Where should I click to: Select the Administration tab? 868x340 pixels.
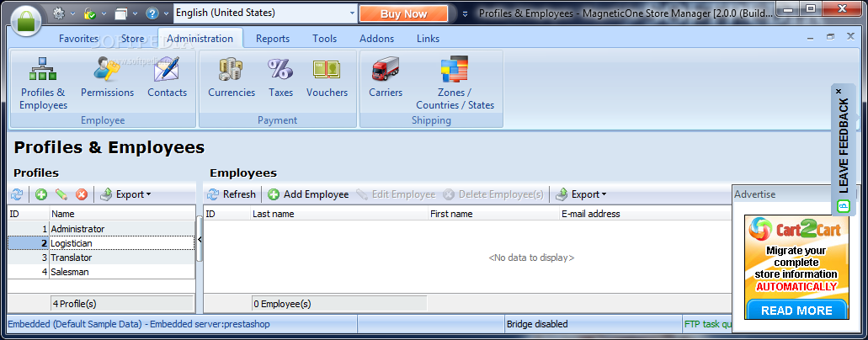click(200, 39)
